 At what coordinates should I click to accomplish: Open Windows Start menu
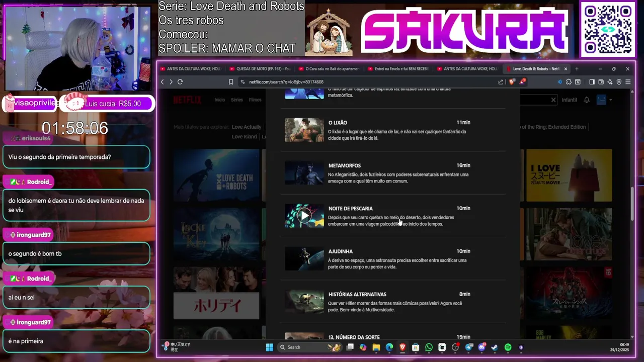click(269, 347)
